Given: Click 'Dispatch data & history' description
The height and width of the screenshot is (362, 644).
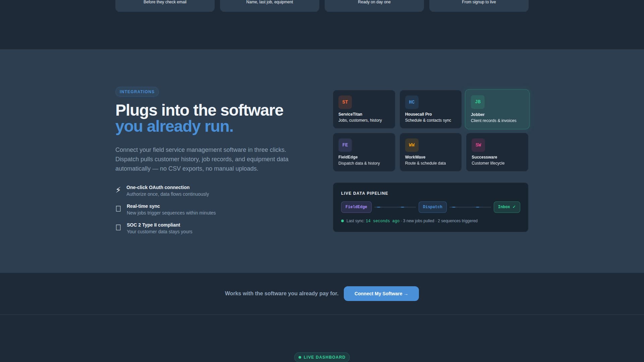Looking at the screenshot, I should [359, 163].
